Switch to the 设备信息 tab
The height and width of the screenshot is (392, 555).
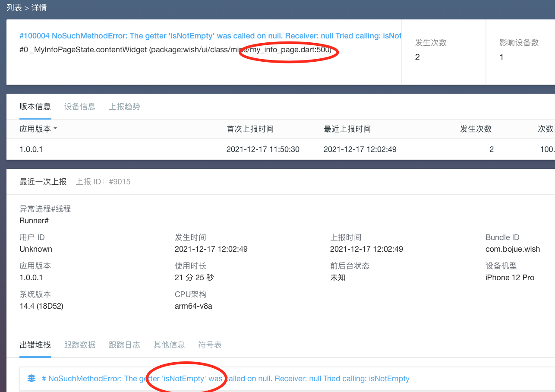80,107
